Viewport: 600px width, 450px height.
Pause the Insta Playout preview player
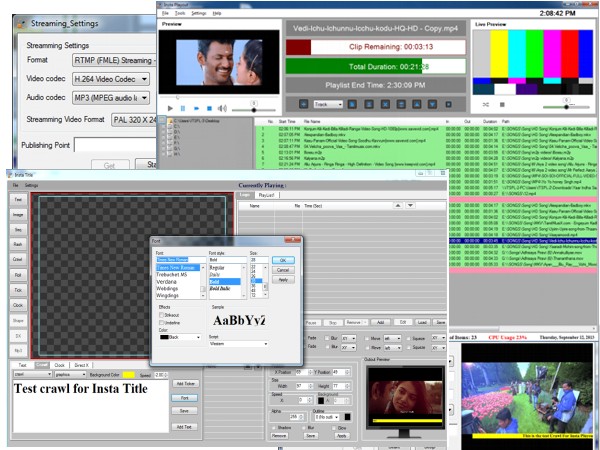(183, 109)
